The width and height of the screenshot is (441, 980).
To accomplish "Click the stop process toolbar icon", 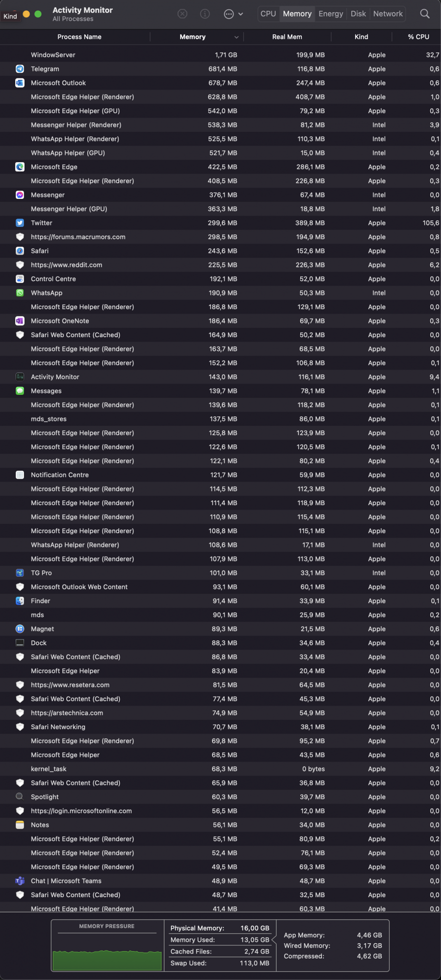I will [182, 14].
